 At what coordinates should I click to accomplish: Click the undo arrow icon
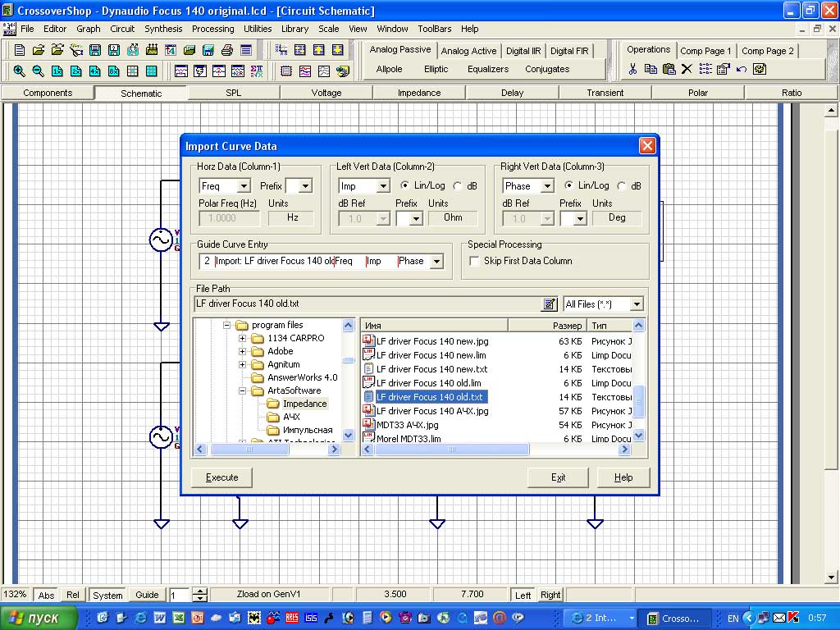[x=742, y=70]
